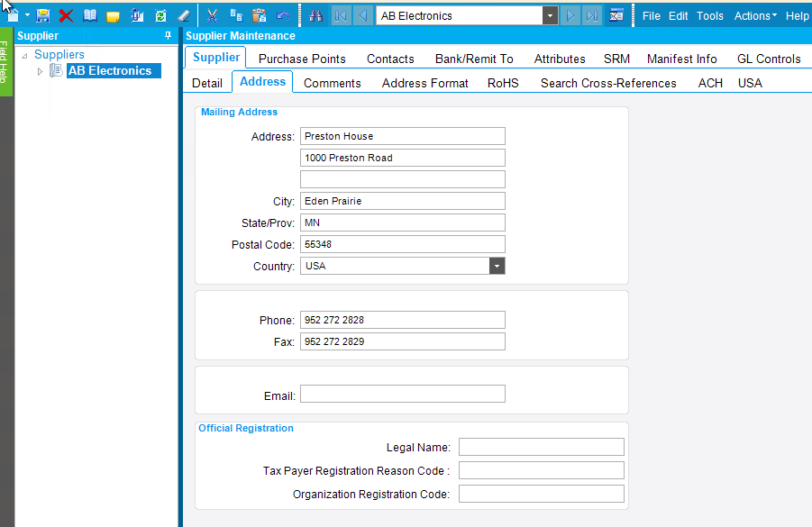Open the Actions menu
This screenshot has width=812, height=527.
pyautogui.click(x=755, y=15)
